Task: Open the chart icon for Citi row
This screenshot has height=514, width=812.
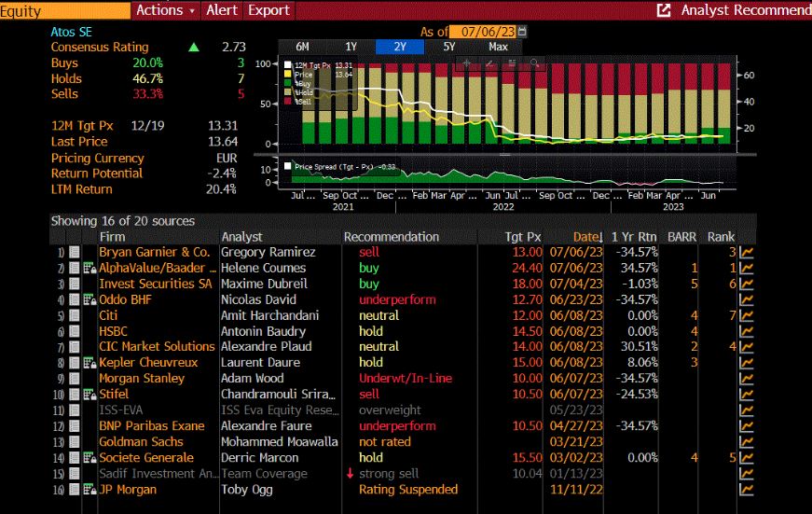Action: (x=746, y=315)
